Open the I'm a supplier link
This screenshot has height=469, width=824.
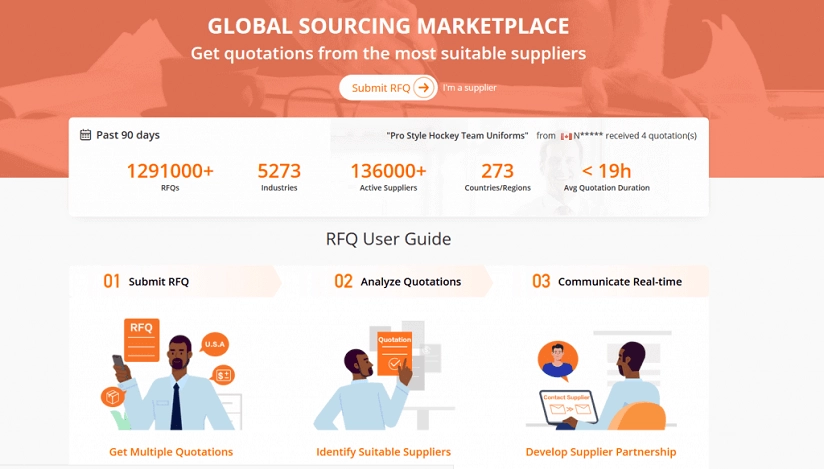pyautogui.click(x=469, y=88)
